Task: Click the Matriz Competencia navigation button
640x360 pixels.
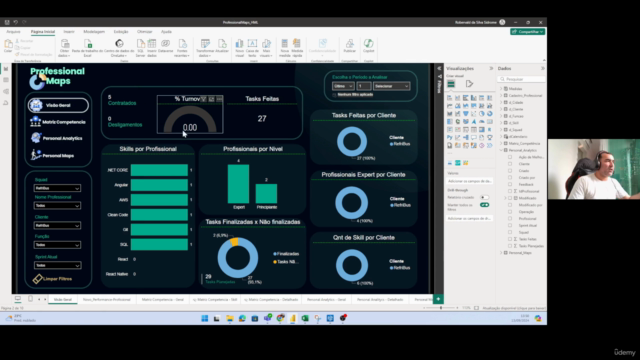Action: pyautogui.click(x=58, y=122)
